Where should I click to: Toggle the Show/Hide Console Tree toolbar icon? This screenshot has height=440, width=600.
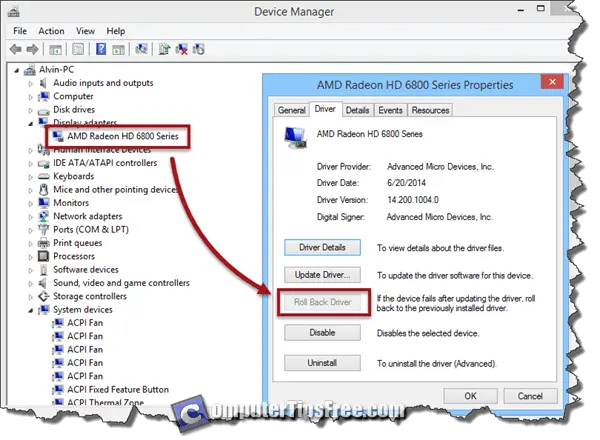[55, 49]
